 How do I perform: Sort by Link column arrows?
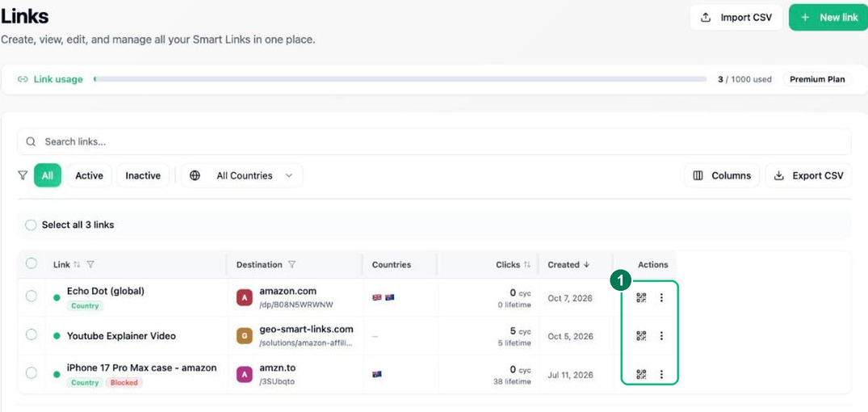(77, 265)
